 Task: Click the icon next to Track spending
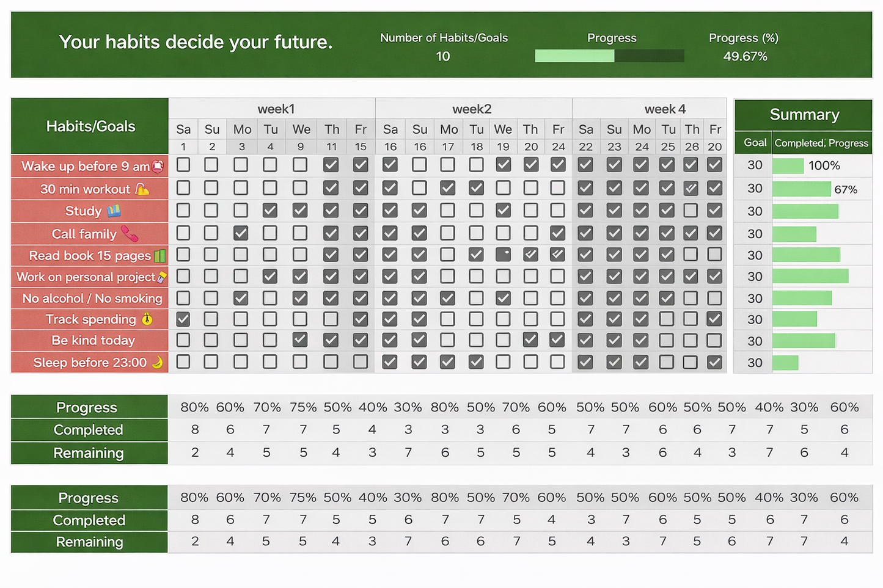(x=147, y=319)
